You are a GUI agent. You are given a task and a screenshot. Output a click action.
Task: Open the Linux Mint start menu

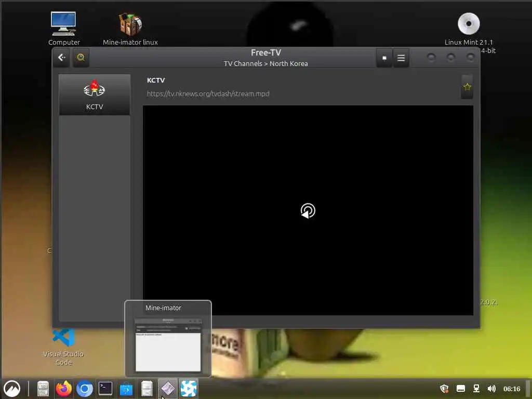12,389
